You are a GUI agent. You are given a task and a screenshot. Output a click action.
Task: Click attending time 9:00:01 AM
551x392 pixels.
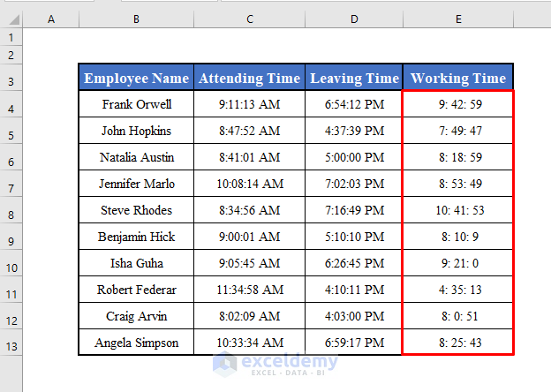click(x=250, y=237)
